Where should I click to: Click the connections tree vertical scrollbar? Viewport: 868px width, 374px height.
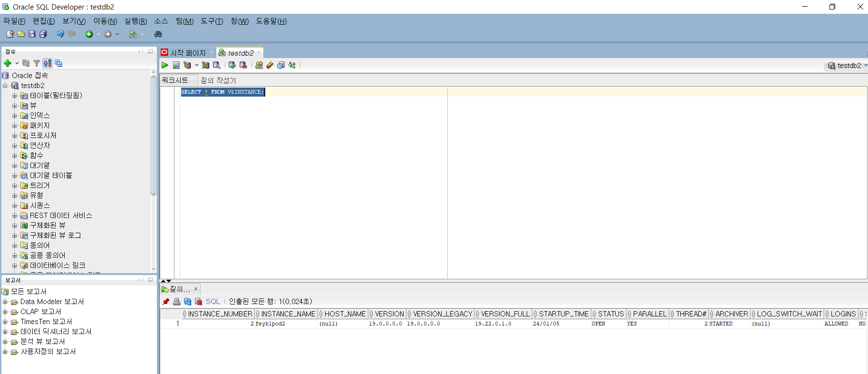tap(154, 136)
